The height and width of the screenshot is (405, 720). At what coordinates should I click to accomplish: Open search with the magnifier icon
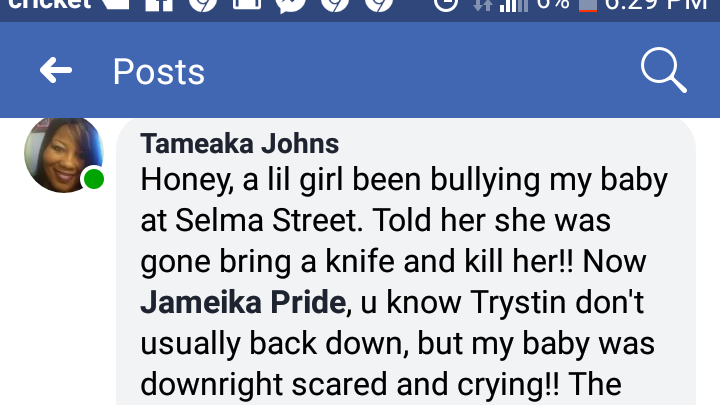point(664,70)
